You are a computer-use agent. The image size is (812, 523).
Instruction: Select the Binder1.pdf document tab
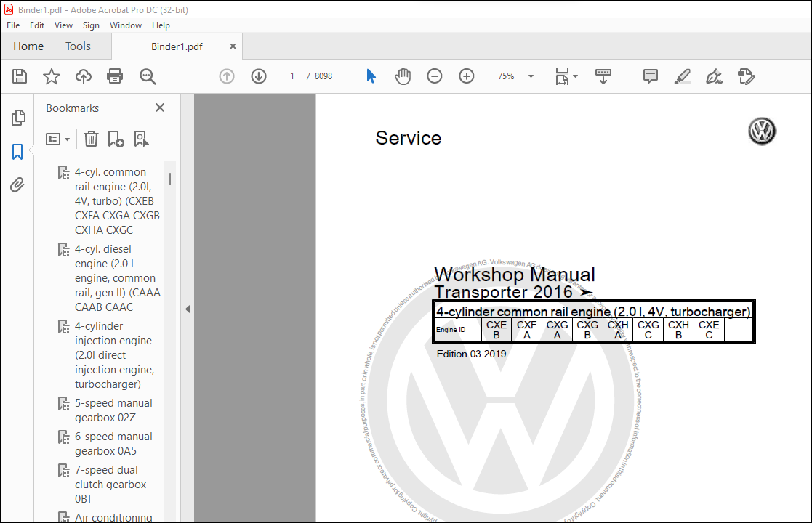pyautogui.click(x=177, y=46)
